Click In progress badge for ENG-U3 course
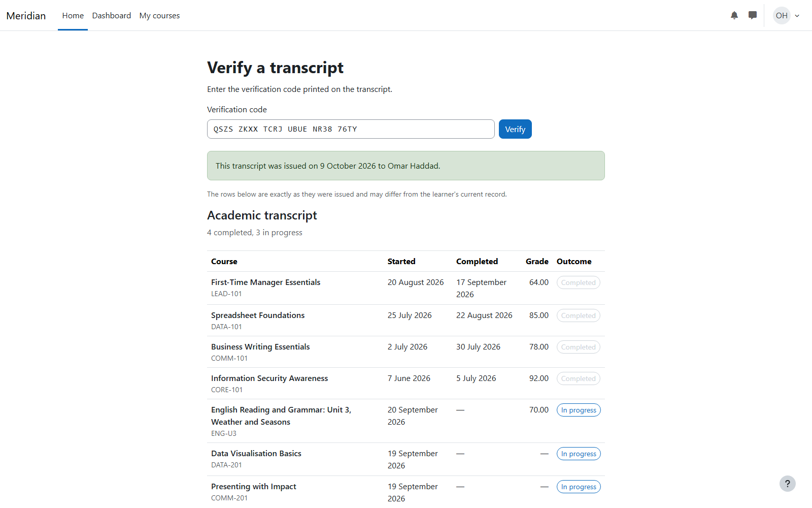Screen dimensions: 812x508 (579, 410)
